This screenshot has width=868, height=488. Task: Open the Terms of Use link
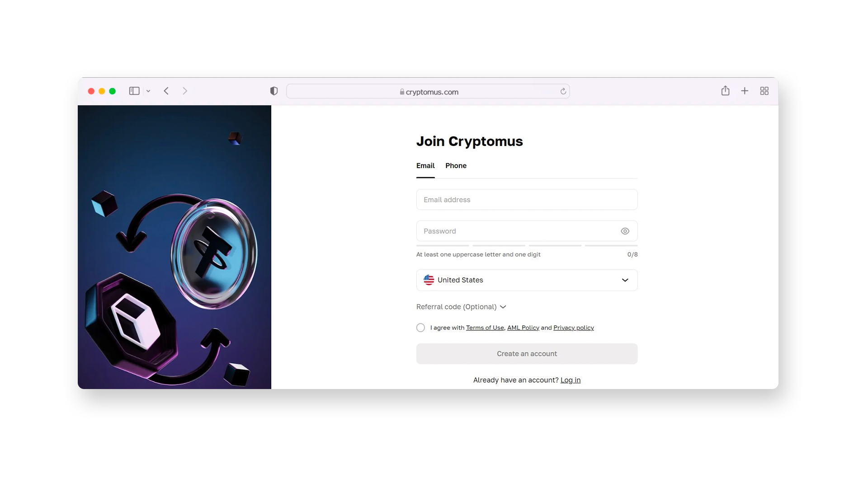coord(485,328)
